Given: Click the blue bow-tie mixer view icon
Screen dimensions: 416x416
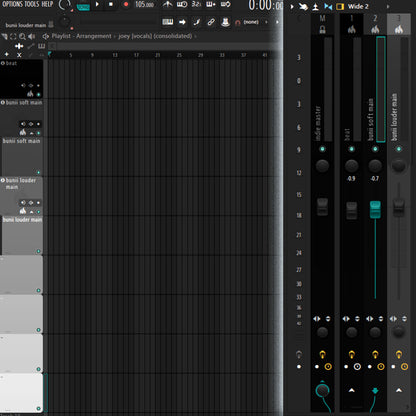Looking at the screenshot, I should 328,6.
